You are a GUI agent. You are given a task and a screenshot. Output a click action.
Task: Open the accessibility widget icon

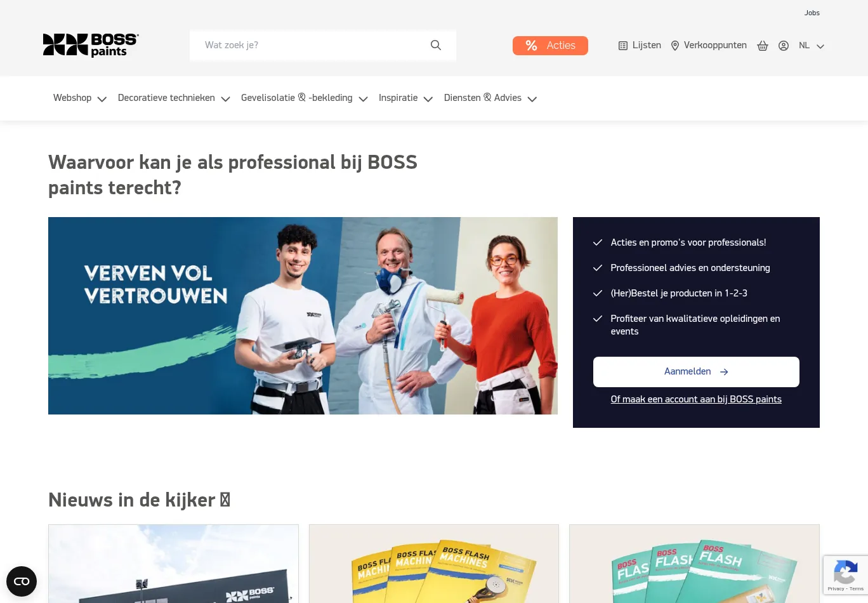pyautogui.click(x=22, y=581)
